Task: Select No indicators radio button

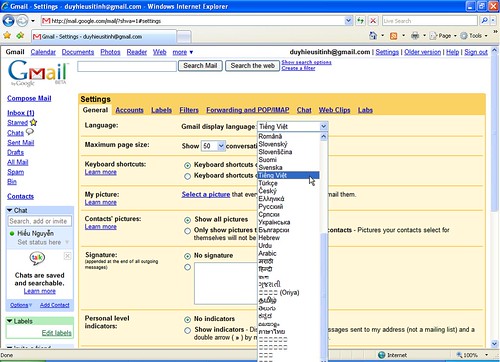Action: coord(187,319)
